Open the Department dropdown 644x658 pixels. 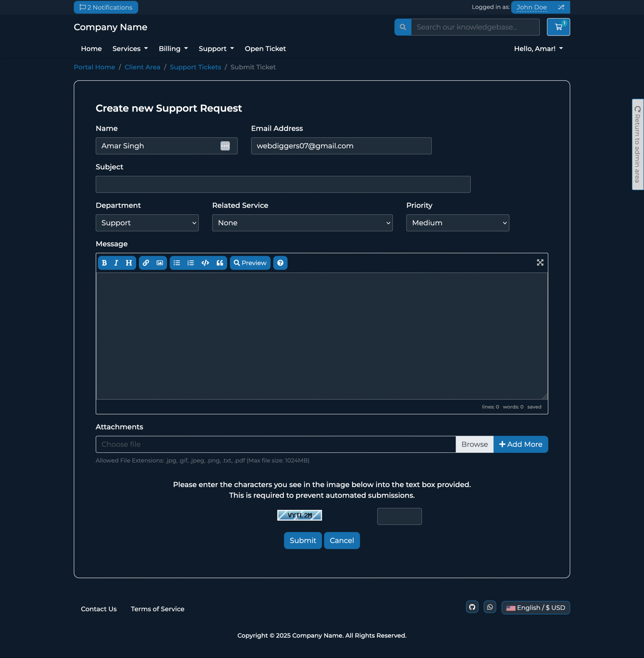click(147, 223)
